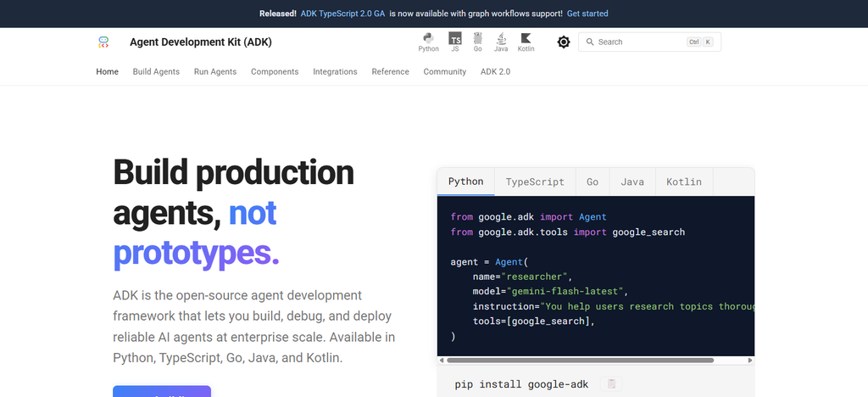
Task: Switch to the Kotlin code tab
Action: [684, 182]
